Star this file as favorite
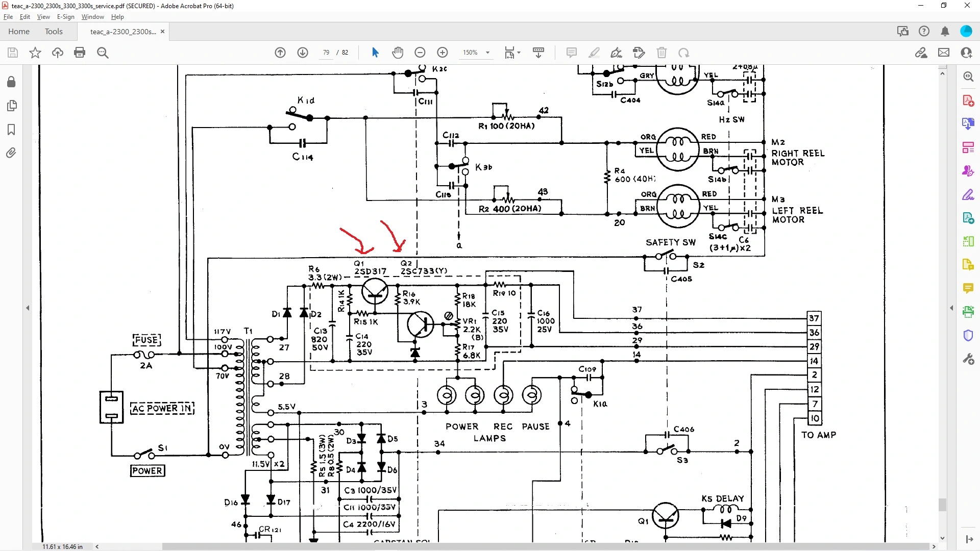Image resolution: width=980 pixels, height=551 pixels. (x=35, y=53)
